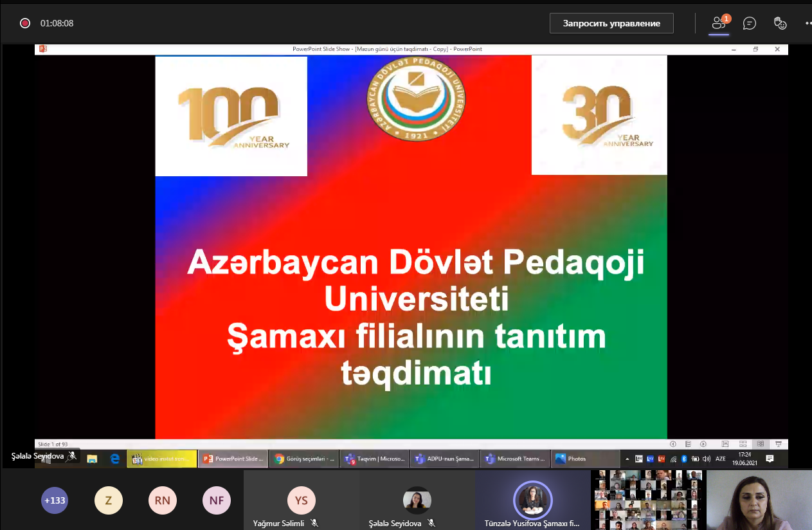This screenshot has height=530, width=812.
Task: Show hidden system tray icons arrow
Action: [x=627, y=459]
